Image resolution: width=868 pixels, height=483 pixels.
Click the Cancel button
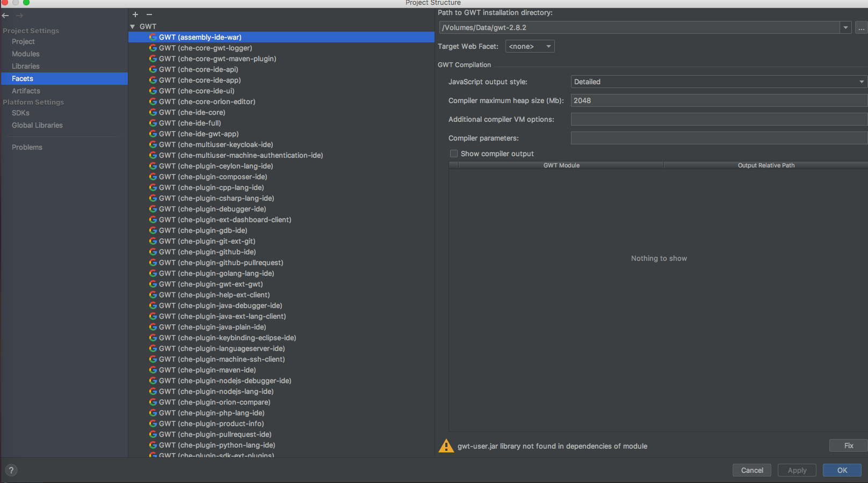pyautogui.click(x=752, y=470)
